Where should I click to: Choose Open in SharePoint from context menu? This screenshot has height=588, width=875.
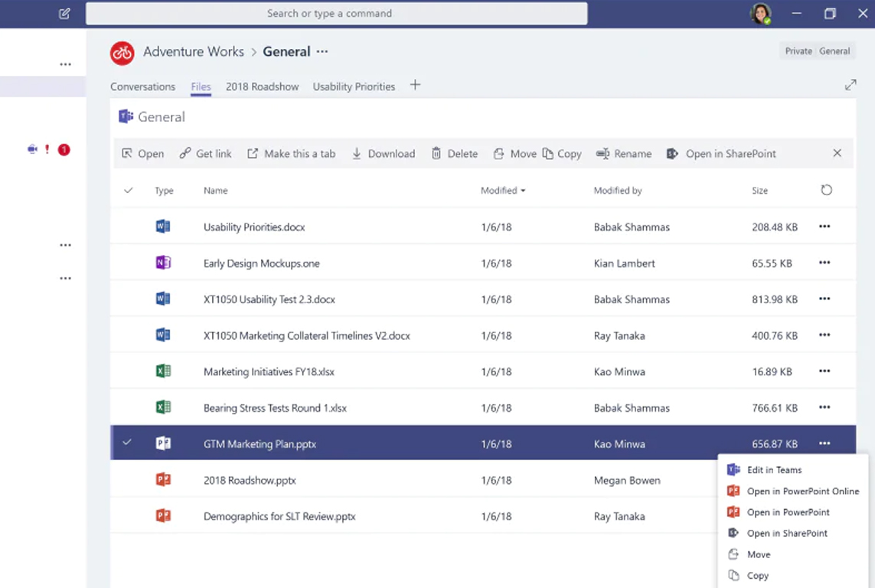pyautogui.click(x=777, y=533)
